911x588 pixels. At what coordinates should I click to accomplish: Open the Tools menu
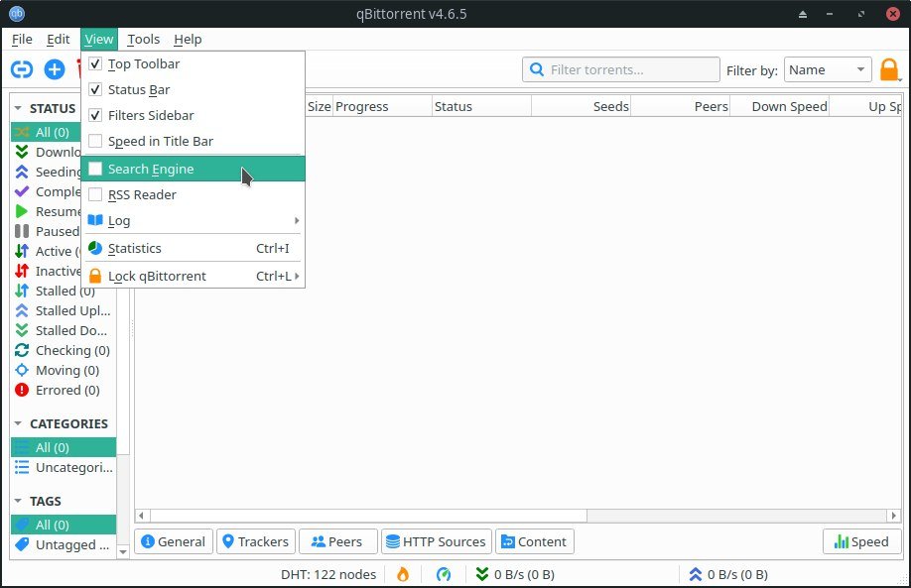(x=143, y=40)
